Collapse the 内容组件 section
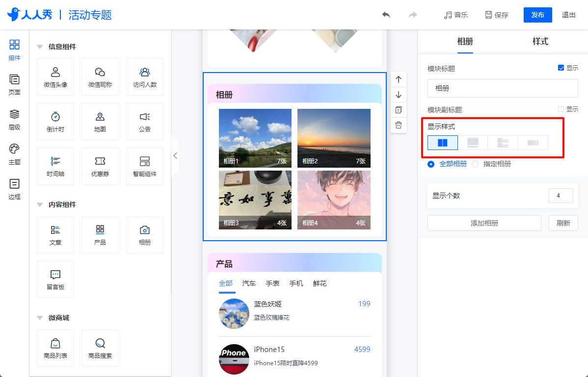Screen dimensions: 588x377 [40, 205]
